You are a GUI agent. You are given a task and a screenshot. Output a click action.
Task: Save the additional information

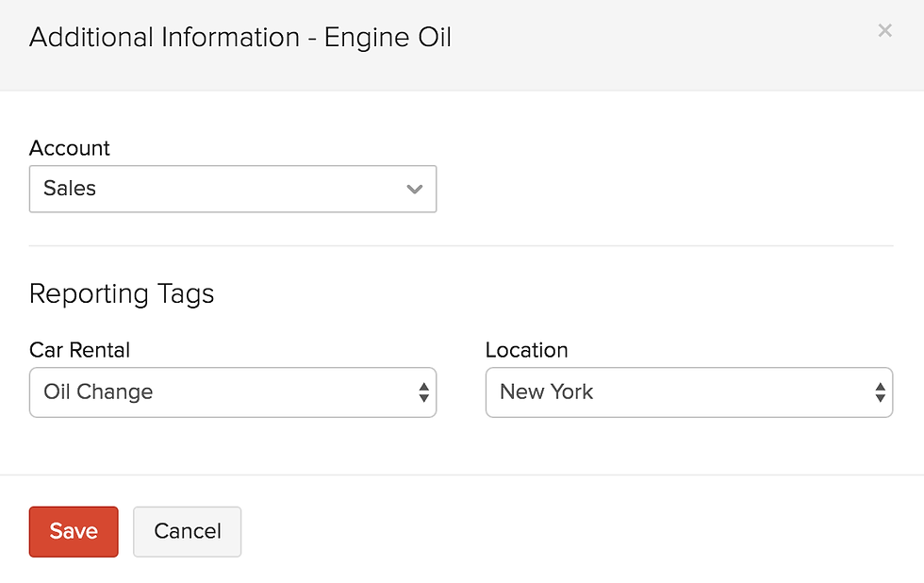(74, 531)
